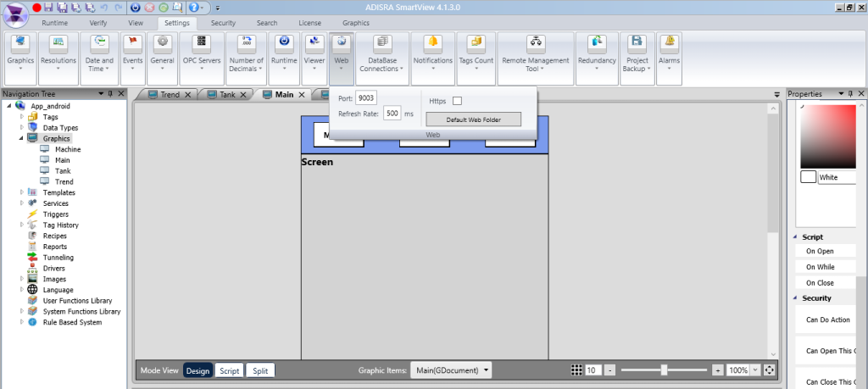Click the Port input field showing 9003

(366, 98)
